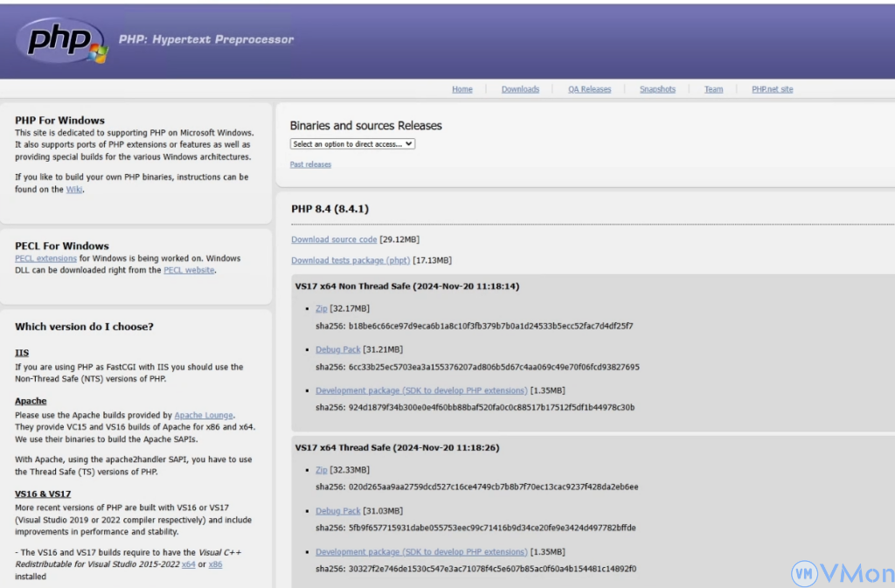Download the tests package (phpt)
Viewport: 895px width, 588px height.
(x=350, y=260)
